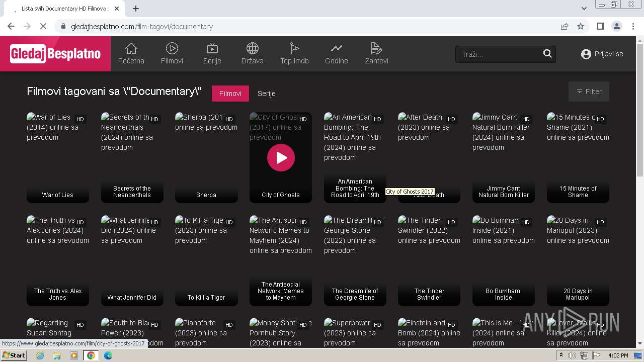Open the Superpower film card

[x=355, y=332]
